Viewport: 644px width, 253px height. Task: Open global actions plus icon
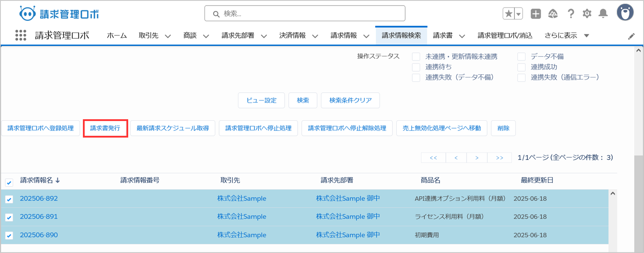(535, 14)
